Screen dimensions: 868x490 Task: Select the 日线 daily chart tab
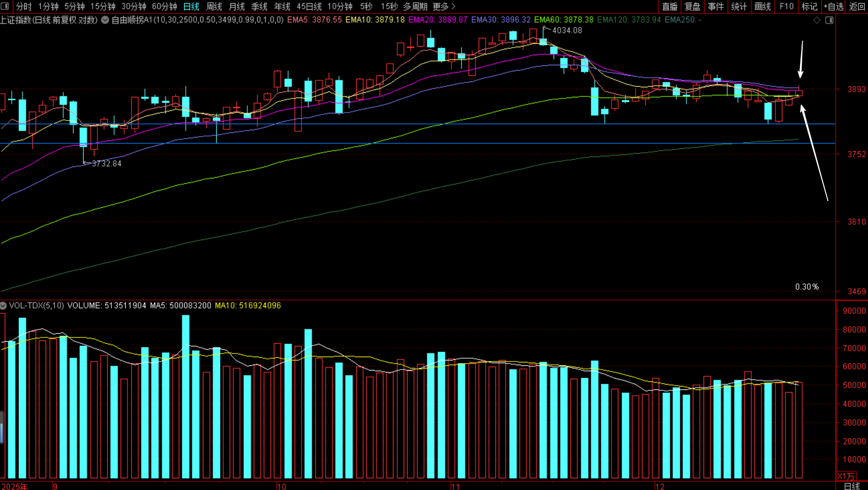[x=191, y=6]
